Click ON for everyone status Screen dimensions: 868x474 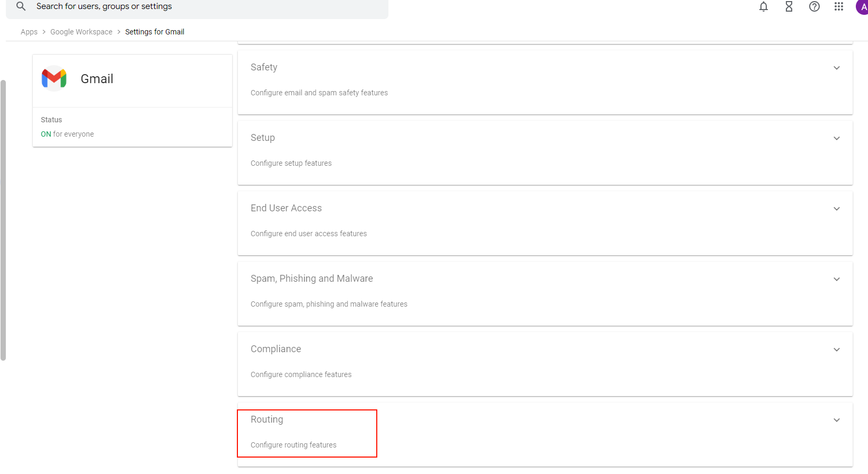point(67,134)
